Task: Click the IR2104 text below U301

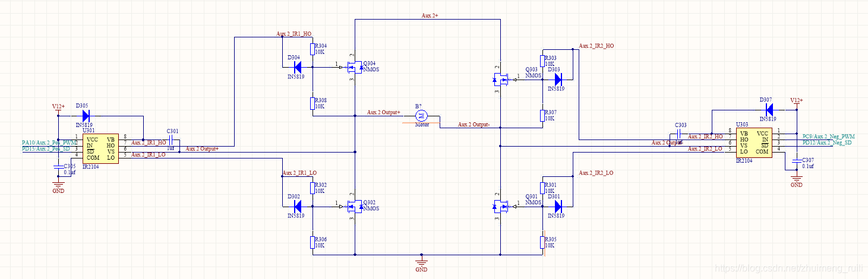Action: point(90,167)
